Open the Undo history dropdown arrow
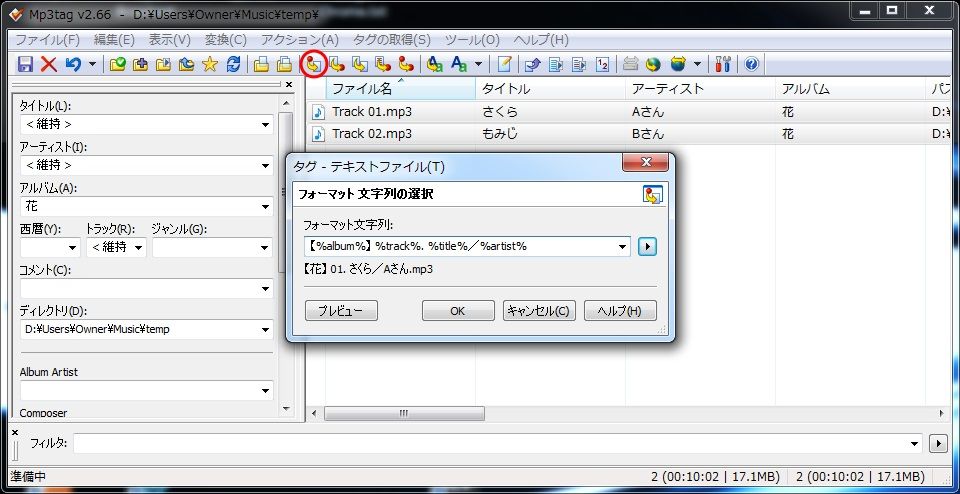The image size is (960, 494). pos(92,64)
